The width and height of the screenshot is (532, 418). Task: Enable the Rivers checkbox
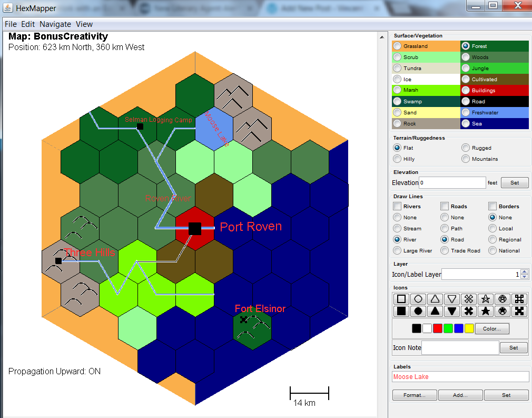pyautogui.click(x=397, y=206)
